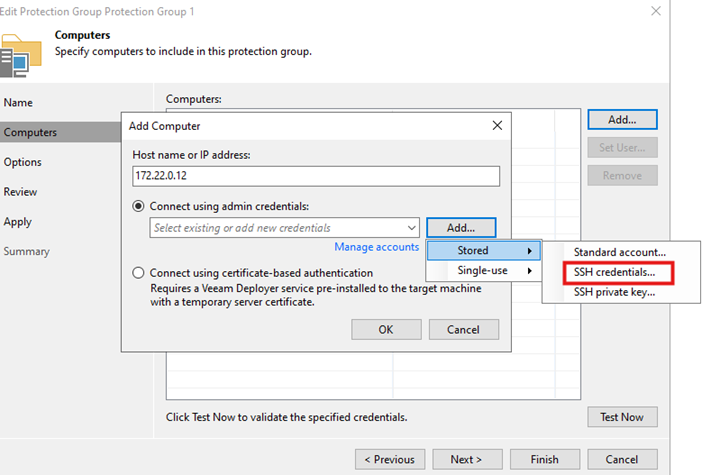Image resolution: width=702 pixels, height=475 pixels.
Task: Click Test Now to validate credentials
Action: coord(621,417)
